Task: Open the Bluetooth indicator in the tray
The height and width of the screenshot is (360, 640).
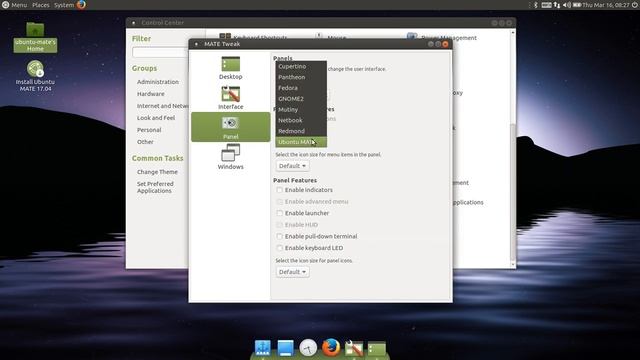Action: click(x=536, y=5)
